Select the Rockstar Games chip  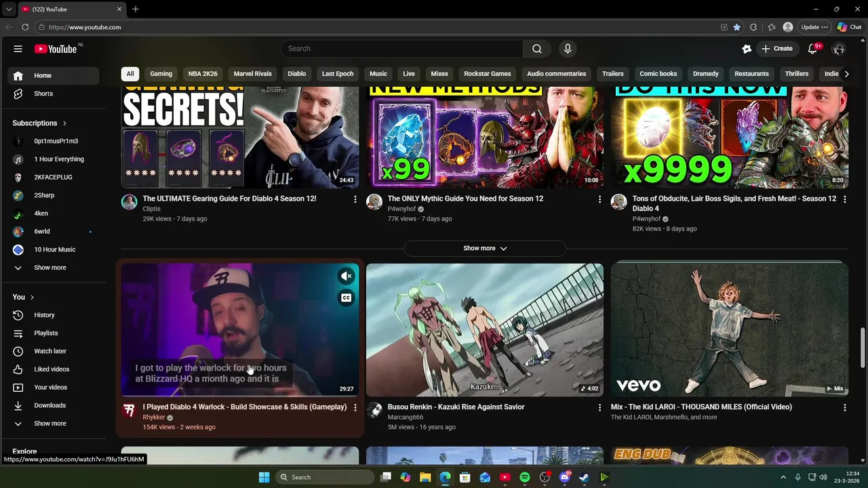[x=487, y=74]
